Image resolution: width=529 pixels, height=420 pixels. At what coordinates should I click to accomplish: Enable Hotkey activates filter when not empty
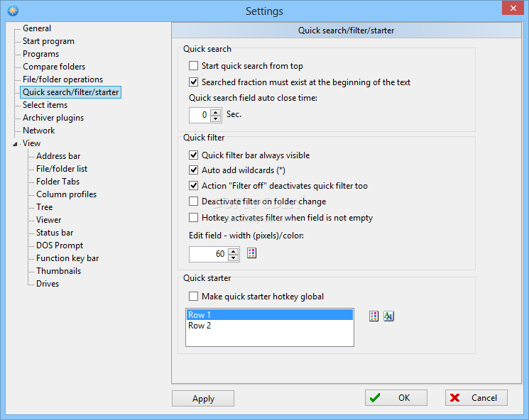[x=193, y=217]
